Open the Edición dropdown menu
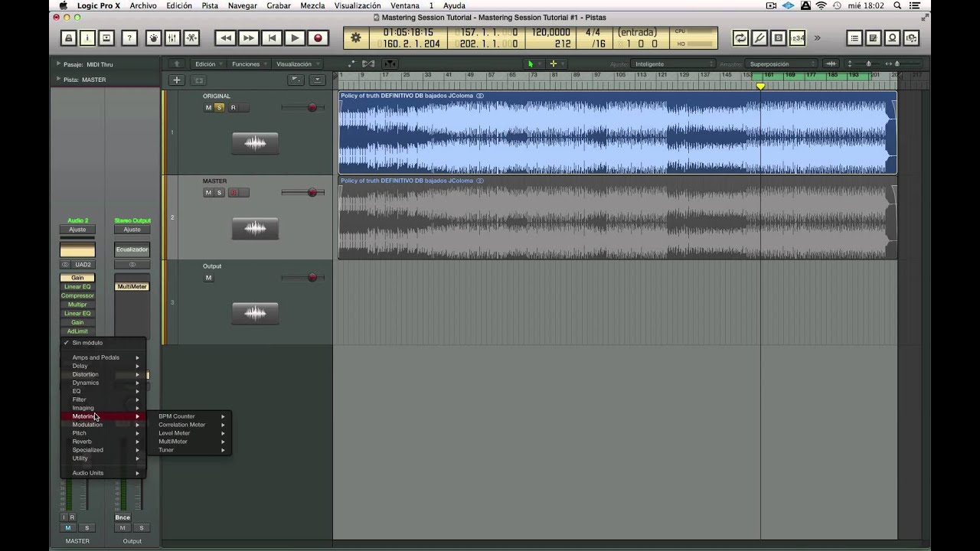This screenshot has width=980, height=551. 208,64
